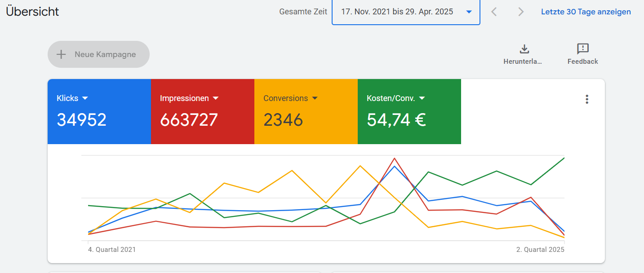Expand the Kosten/Conv. metric dropdown arrow
The width and height of the screenshot is (644, 273).
click(422, 98)
